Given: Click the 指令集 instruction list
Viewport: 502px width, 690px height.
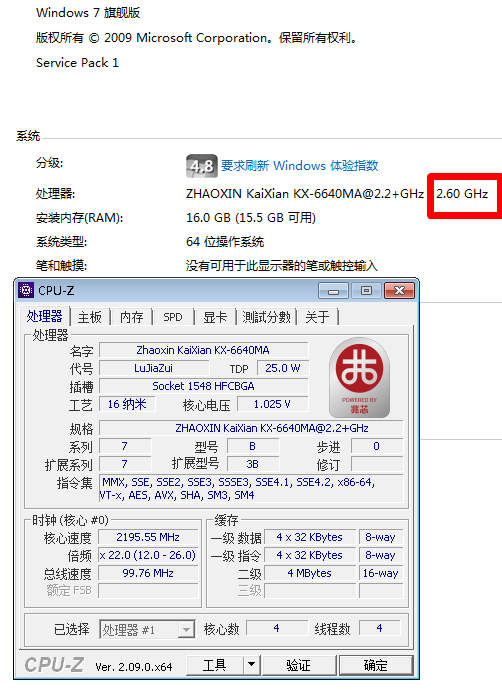Looking at the screenshot, I should click(x=251, y=488).
